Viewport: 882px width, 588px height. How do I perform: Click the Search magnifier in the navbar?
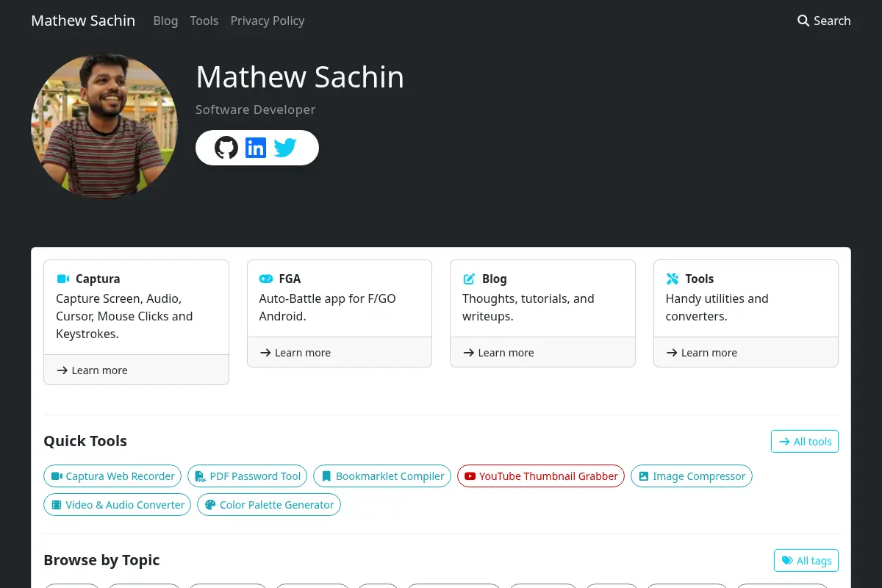pos(803,21)
